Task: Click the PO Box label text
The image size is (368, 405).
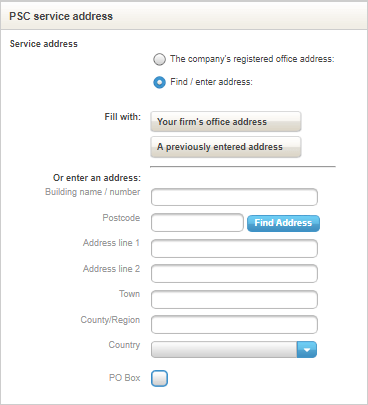Action: click(x=124, y=378)
